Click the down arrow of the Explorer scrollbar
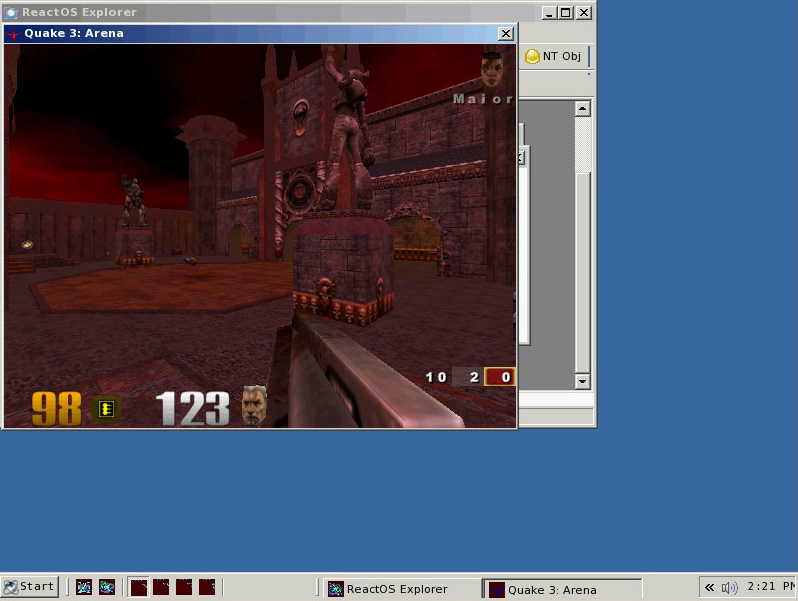 click(x=583, y=381)
